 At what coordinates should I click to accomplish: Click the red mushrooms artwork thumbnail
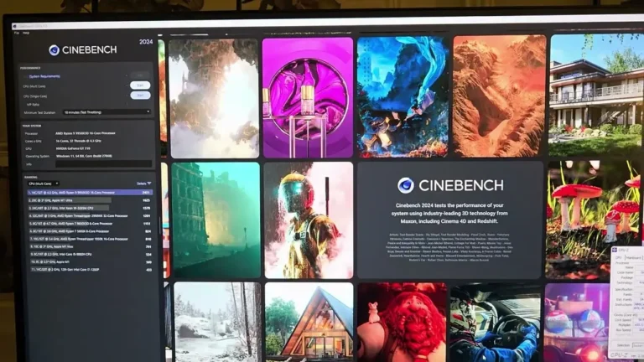594,220
